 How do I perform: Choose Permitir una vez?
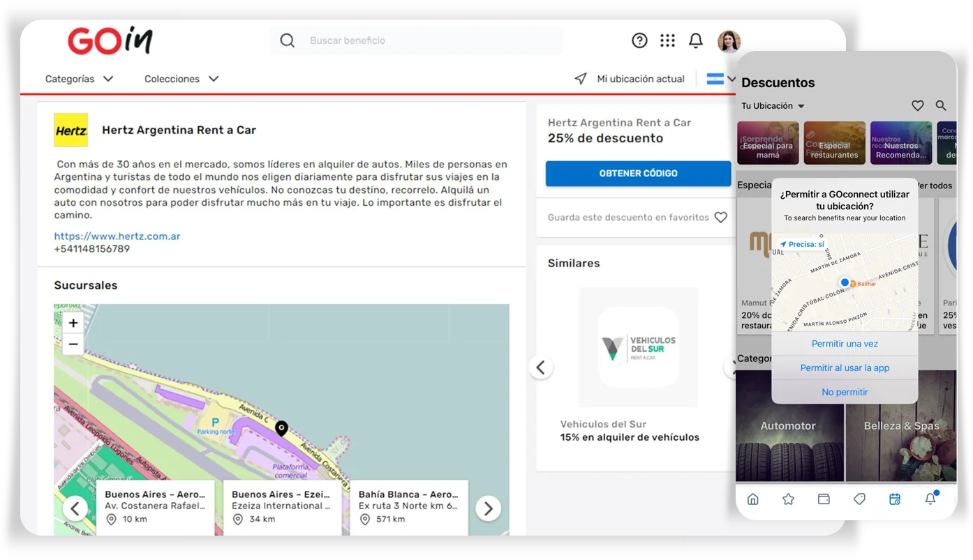[845, 344]
